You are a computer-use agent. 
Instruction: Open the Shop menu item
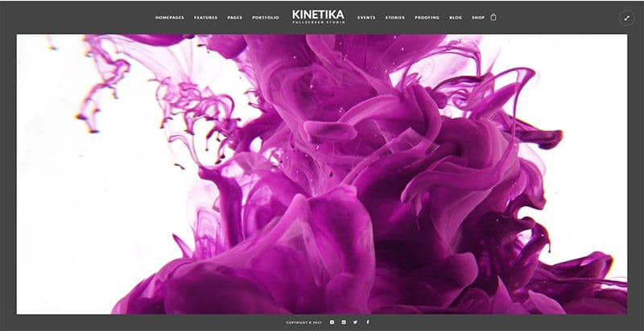click(x=478, y=18)
